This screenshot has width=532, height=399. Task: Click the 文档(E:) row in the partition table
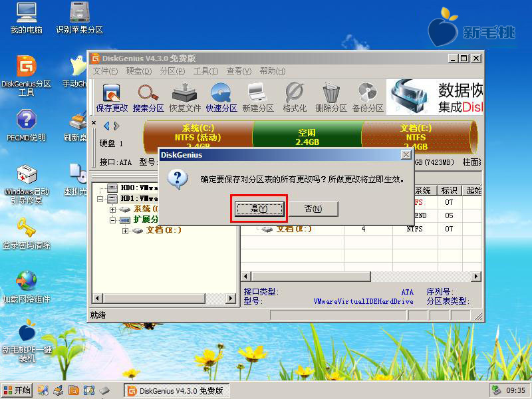[x=361, y=229]
